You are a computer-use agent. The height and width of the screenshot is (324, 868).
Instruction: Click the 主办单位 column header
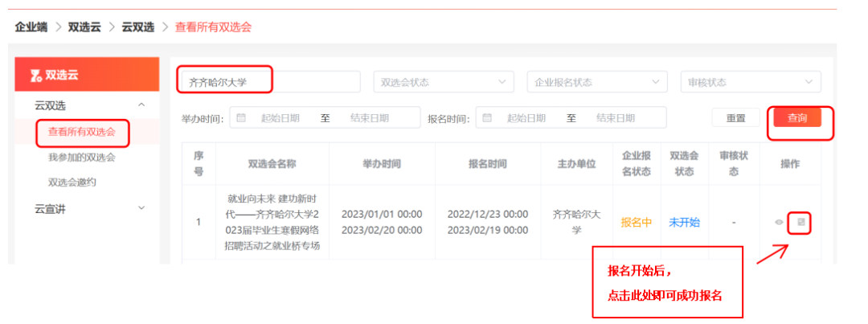click(576, 163)
